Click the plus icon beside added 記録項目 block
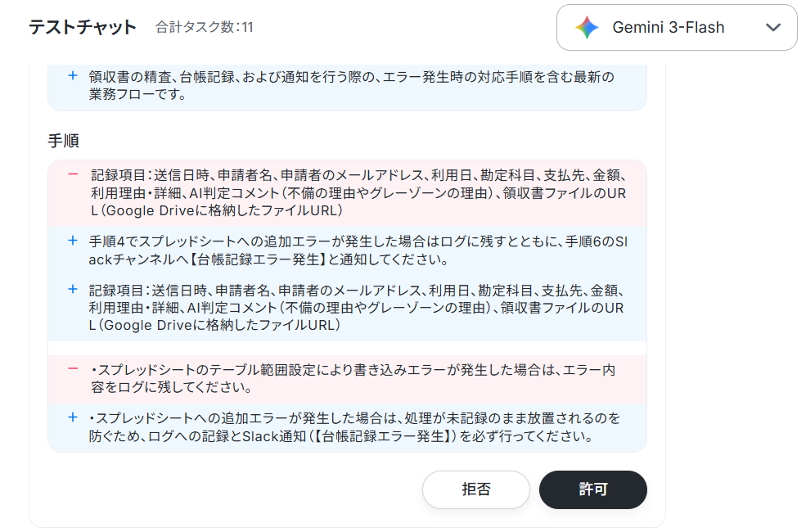This screenshot has width=806, height=532. 73,290
